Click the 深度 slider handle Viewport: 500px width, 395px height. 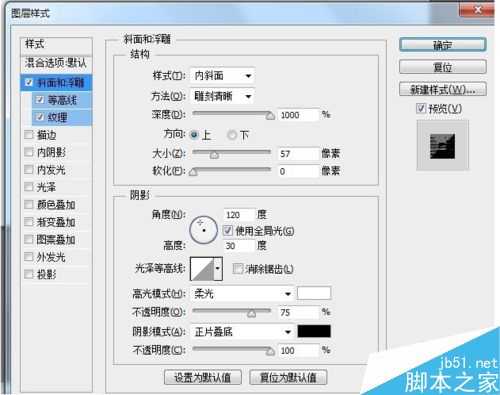[270, 116]
